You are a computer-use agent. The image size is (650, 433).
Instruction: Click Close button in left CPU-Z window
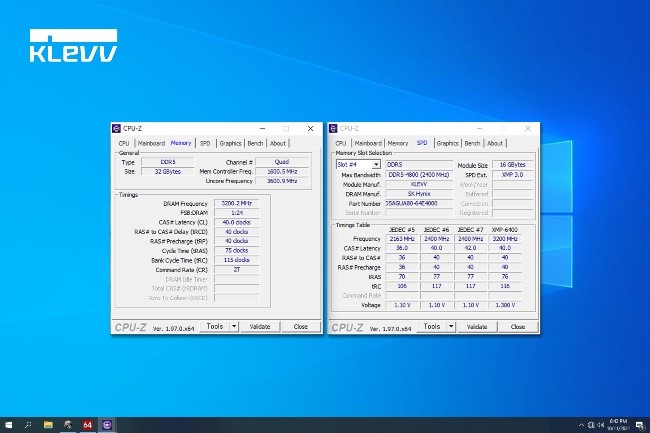pyautogui.click(x=301, y=327)
